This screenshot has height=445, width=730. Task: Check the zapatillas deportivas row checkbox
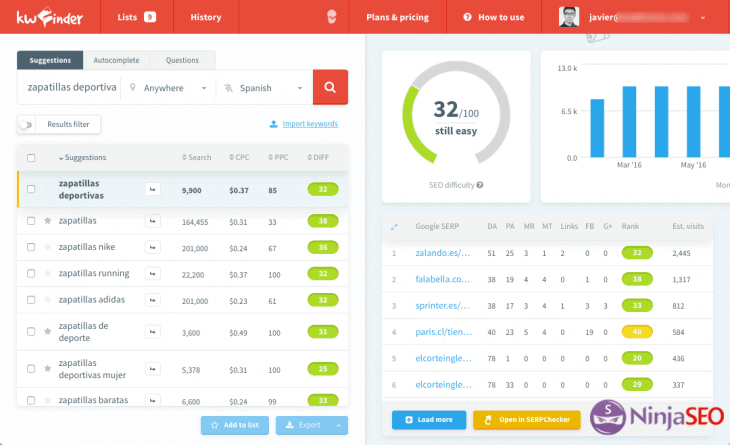click(31, 189)
